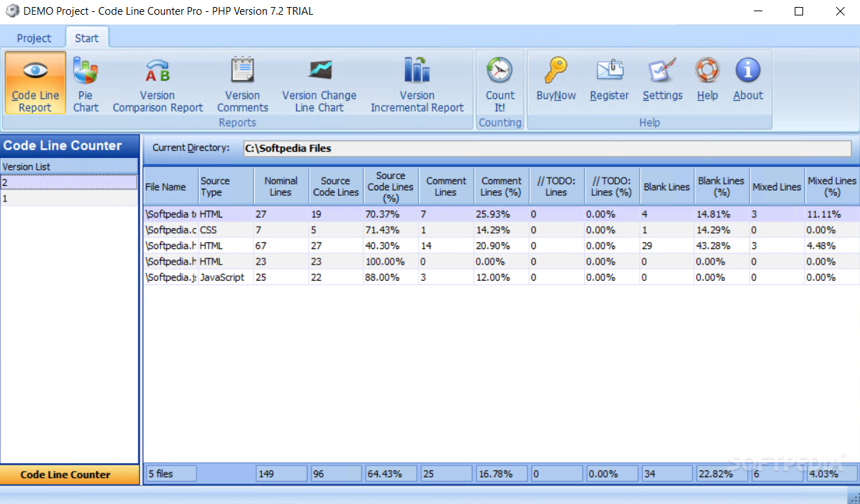Image resolution: width=860 pixels, height=504 pixels.
Task: Sort by Mixed Lines (%) column header
Action: 832,187
